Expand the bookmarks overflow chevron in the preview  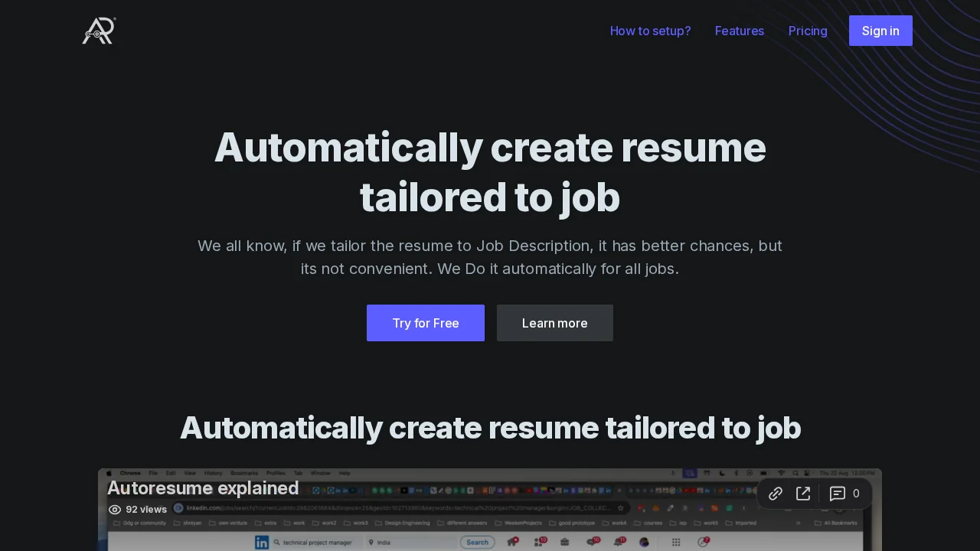[x=797, y=522]
